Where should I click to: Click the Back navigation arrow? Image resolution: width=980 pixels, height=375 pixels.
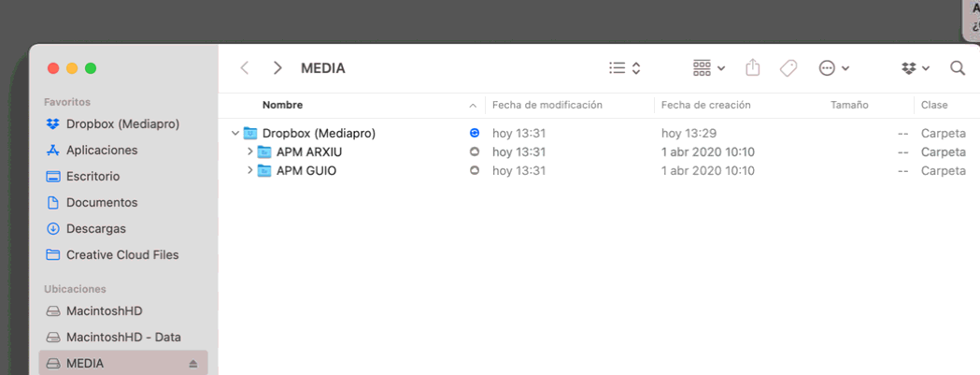pos(245,68)
